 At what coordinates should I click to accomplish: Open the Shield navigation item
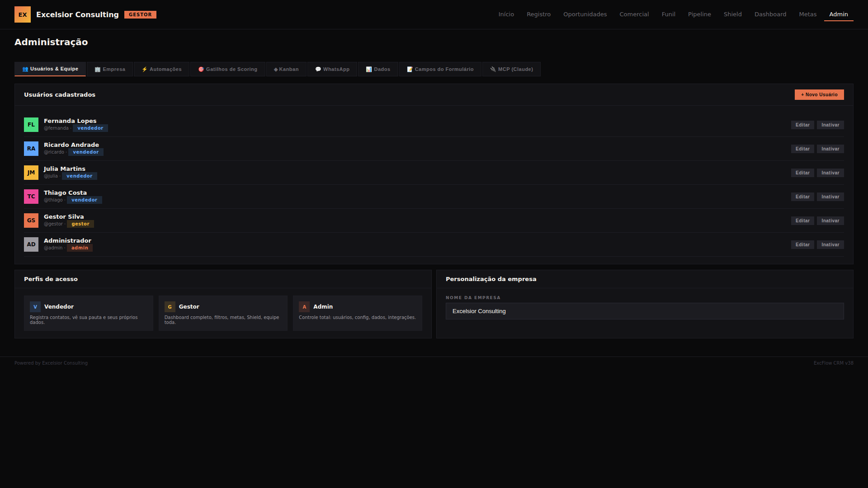pos(732,14)
